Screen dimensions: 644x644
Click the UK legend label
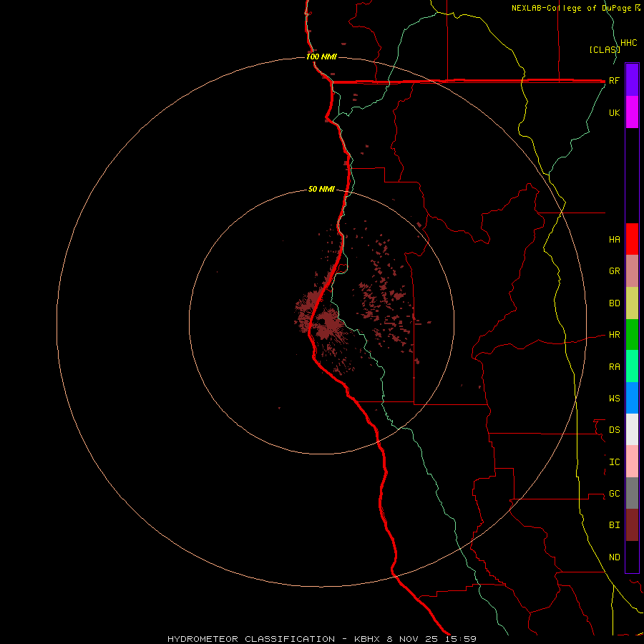614,112
